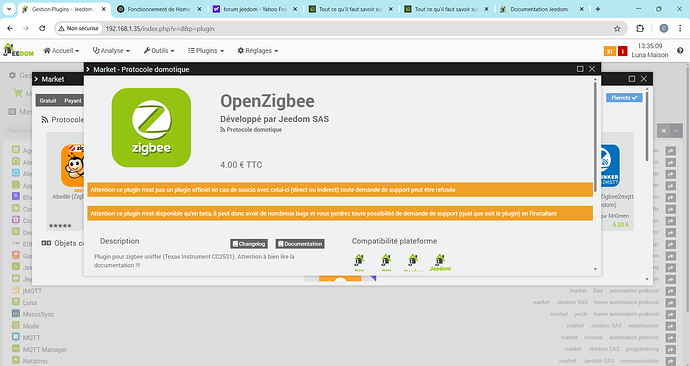Click the OpenZigbee plugin logo image
Screen dimensions: 690x366
click(x=151, y=128)
